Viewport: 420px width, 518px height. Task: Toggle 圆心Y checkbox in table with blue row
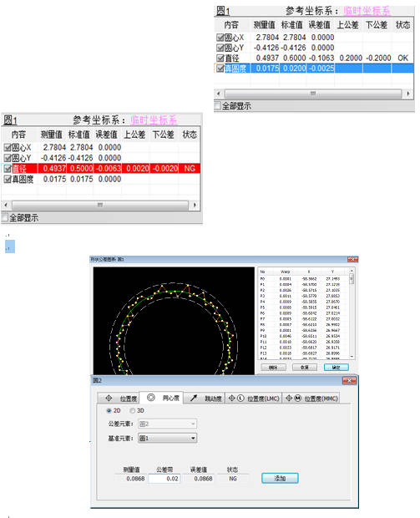[x=220, y=48]
